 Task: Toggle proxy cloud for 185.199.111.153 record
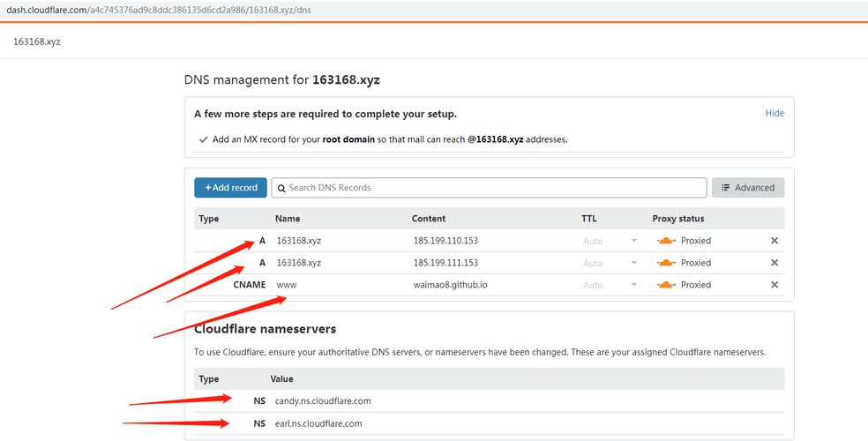point(666,263)
